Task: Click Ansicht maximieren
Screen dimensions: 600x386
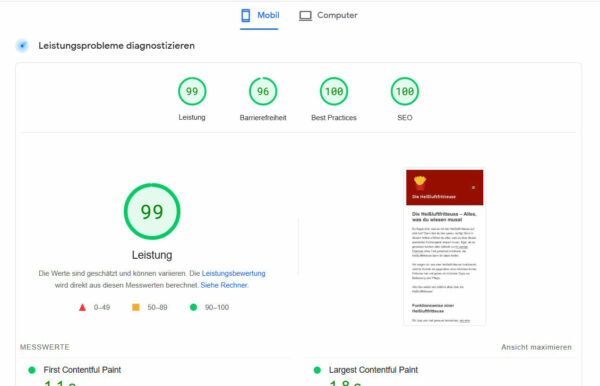Action: 536,347
